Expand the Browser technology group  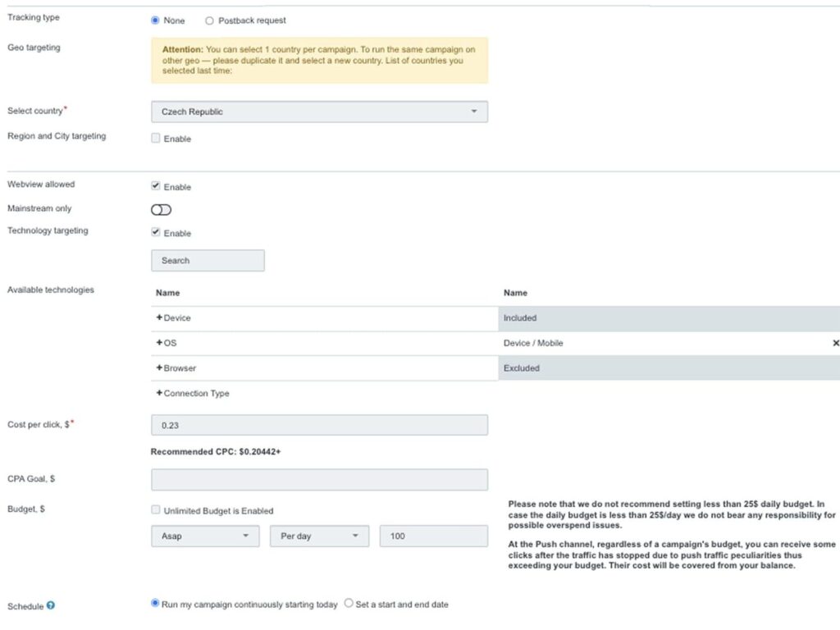(x=159, y=368)
